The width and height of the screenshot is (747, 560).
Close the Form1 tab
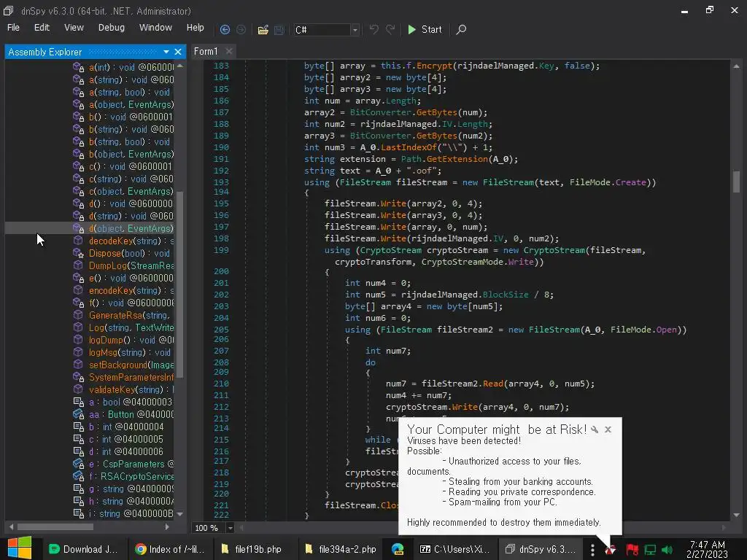229,51
